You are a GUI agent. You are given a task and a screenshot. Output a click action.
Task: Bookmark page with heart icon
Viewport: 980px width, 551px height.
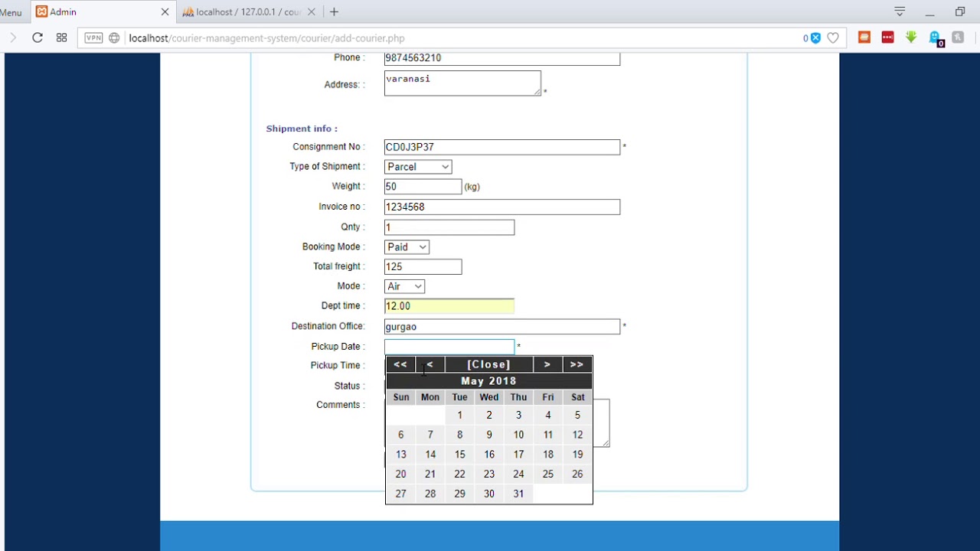(833, 37)
